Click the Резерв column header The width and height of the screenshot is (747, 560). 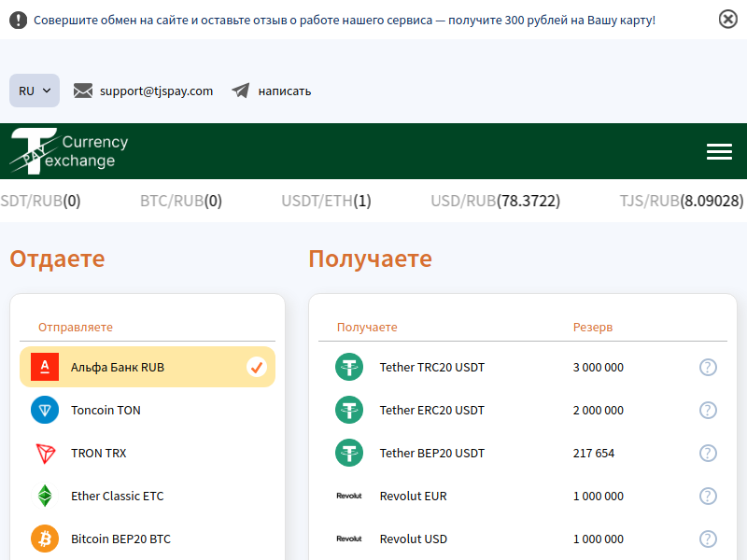(593, 328)
